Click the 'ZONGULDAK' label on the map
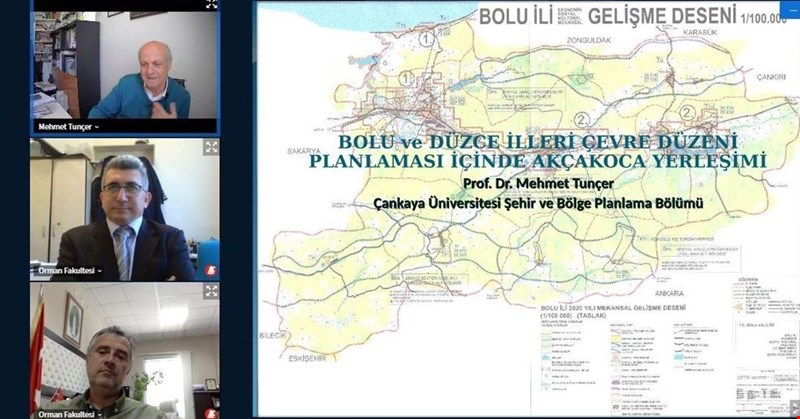800x419 pixels. (x=589, y=40)
